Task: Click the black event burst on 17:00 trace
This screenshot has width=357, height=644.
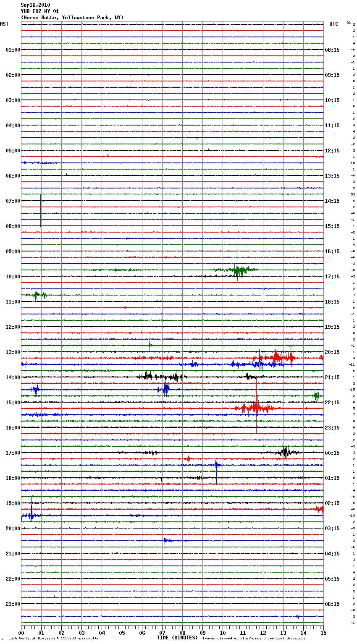Action: pos(285,453)
